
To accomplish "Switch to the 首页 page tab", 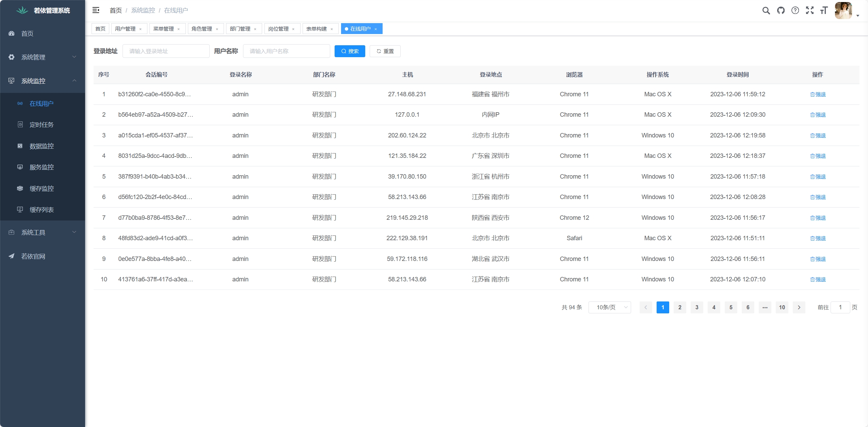I will 100,29.
